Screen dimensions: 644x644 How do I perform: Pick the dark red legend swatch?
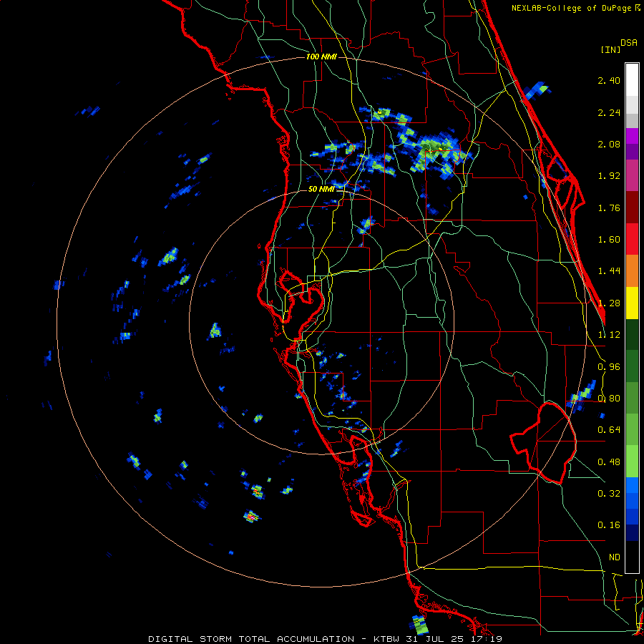click(632, 208)
